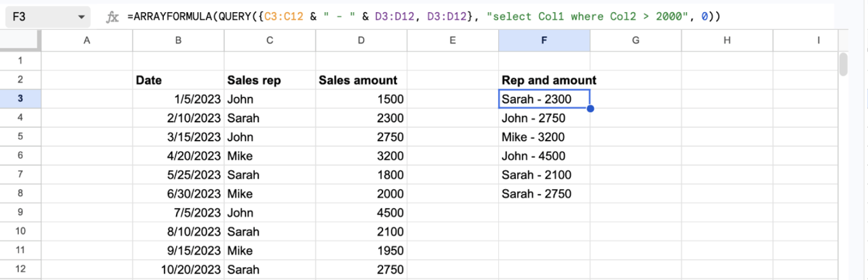This screenshot has width=868, height=280.
Task: Select column B header
Action: pyautogui.click(x=179, y=40)
